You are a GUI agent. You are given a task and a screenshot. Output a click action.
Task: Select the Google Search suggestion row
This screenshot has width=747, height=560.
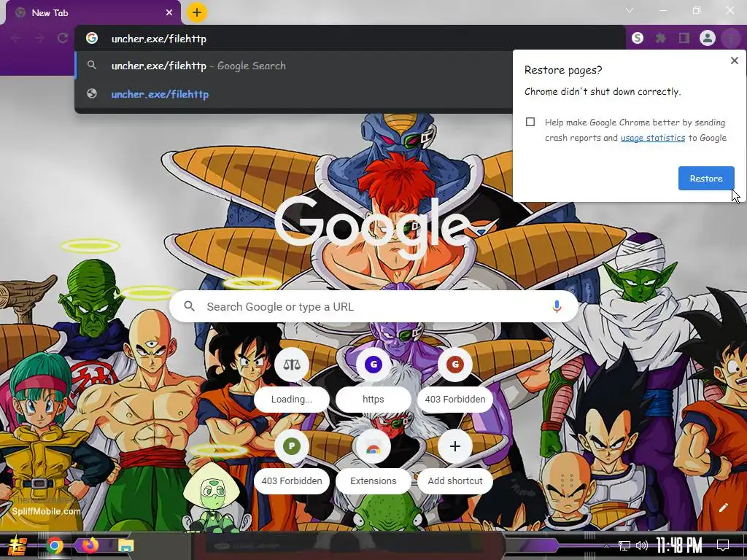pyautogui.click(x=293, y=66)
